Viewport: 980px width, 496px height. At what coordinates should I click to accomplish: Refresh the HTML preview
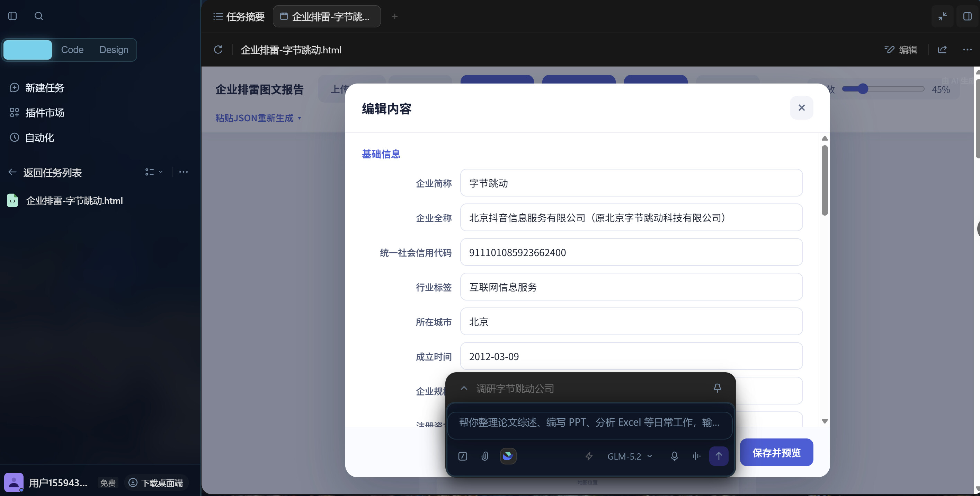[218, 50]
